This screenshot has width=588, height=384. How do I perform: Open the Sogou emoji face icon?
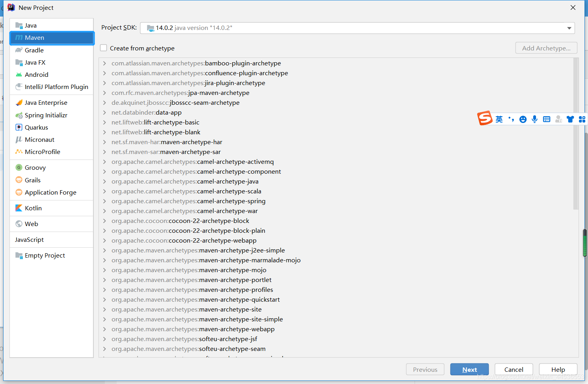pos(523,119)
